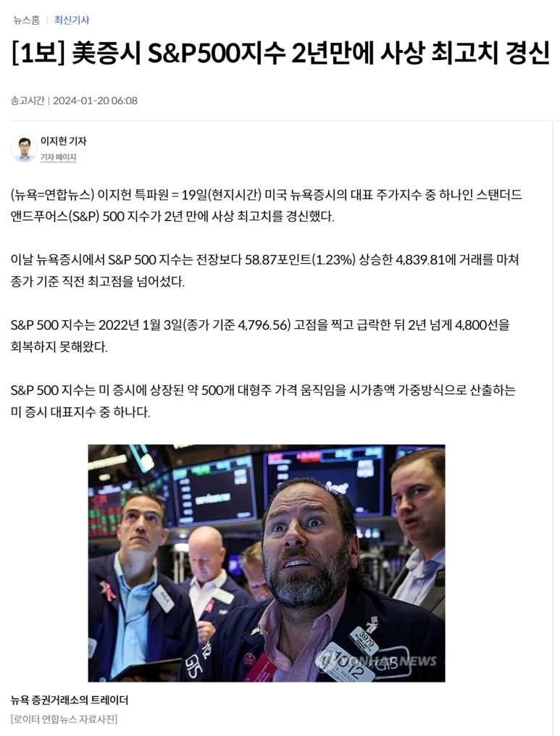Click the 송고시간 2024-01-20 06:08 timestamp

pyautogui.click(x=74, y=101)
